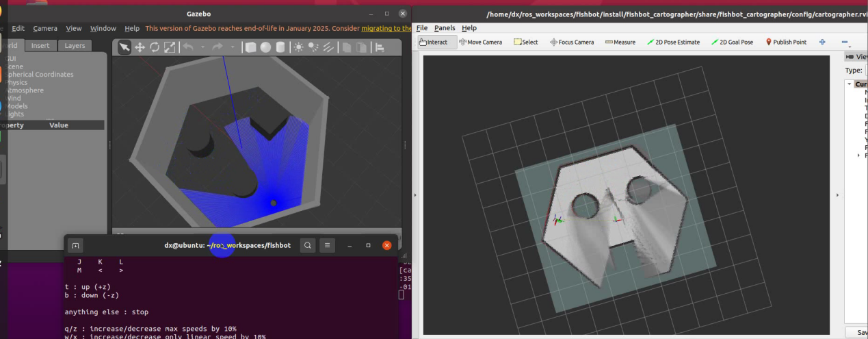This screenshot has width=868, height=339.
Task: Select the Select tool in RViz toolbar
Action: 526,42
